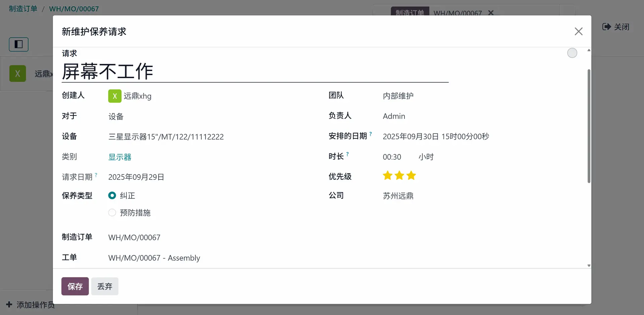Click the help icon beside 时长

[x=347, y=154]
